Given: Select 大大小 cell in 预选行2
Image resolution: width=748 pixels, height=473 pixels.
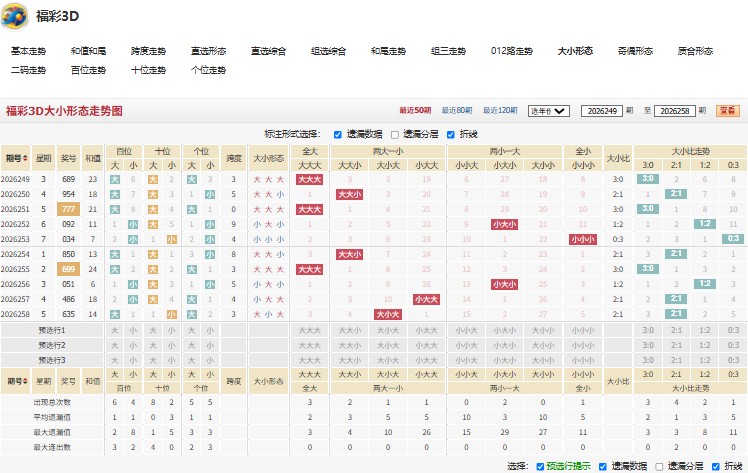Looking at the screenshot, I should pos(350,345).
